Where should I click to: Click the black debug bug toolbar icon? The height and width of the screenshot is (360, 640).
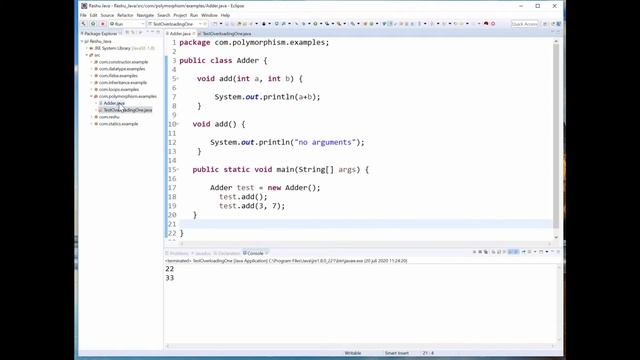pos(264,24)
